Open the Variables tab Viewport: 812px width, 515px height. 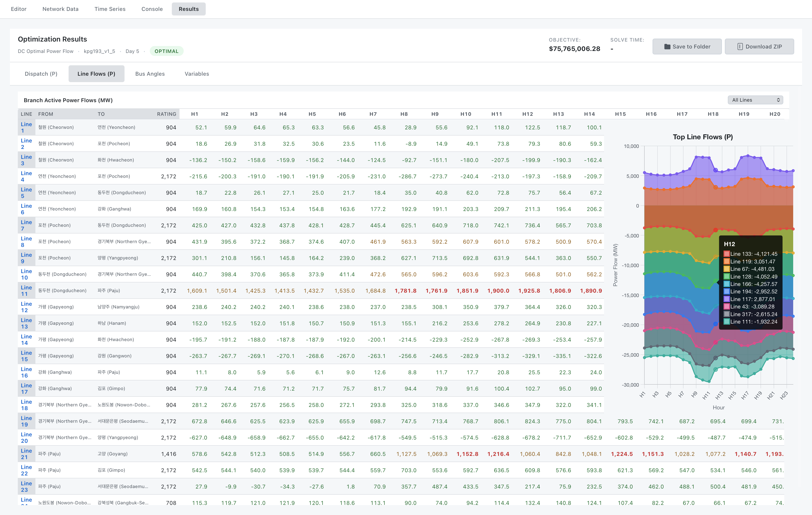(197, 73)
